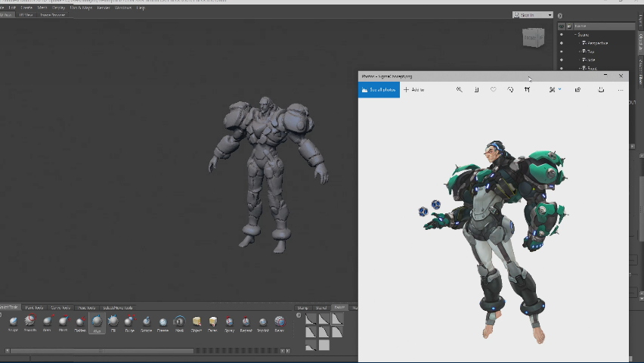644x363 pixels.
Task: Select the flat square falloff thumbnail
Action: pos(324,345)
